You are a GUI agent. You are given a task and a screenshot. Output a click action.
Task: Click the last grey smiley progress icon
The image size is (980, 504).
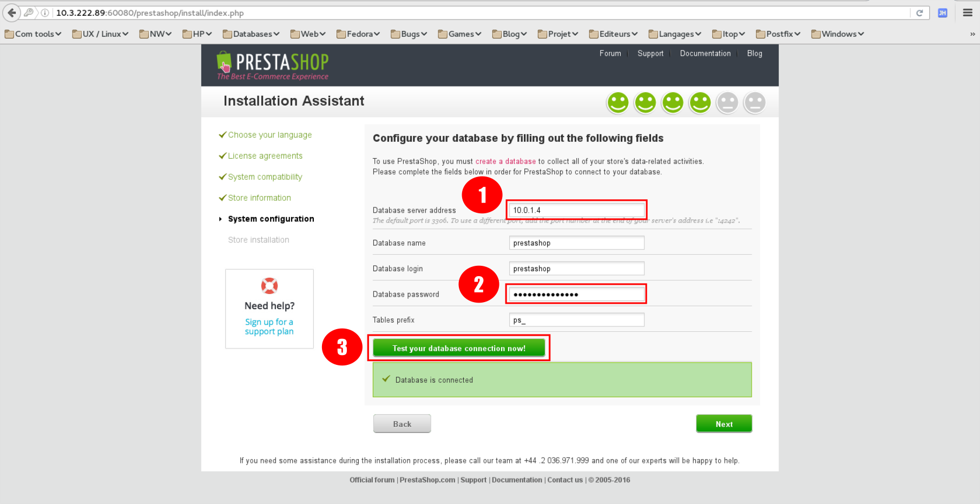pyautogui.click(x=755, y=102)
